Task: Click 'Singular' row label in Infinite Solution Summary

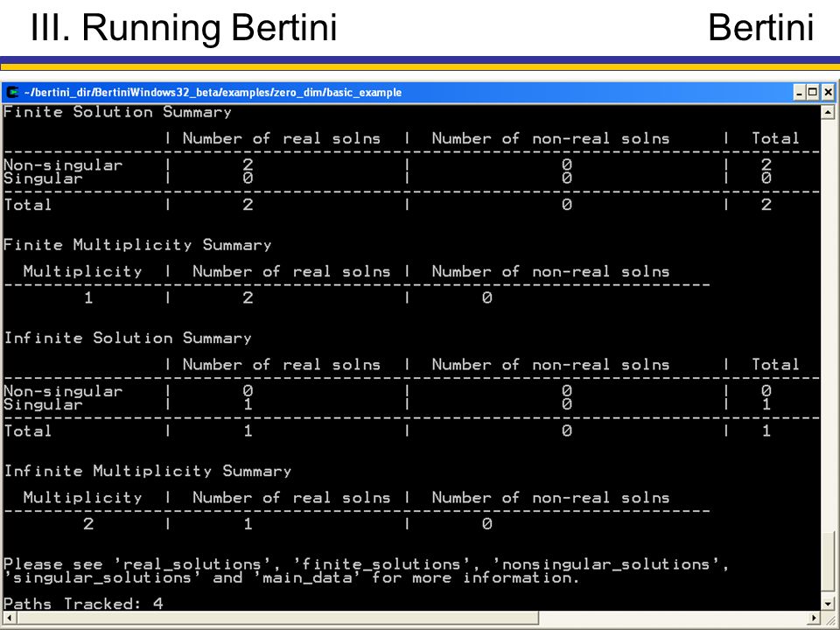Action: (44, 404)
